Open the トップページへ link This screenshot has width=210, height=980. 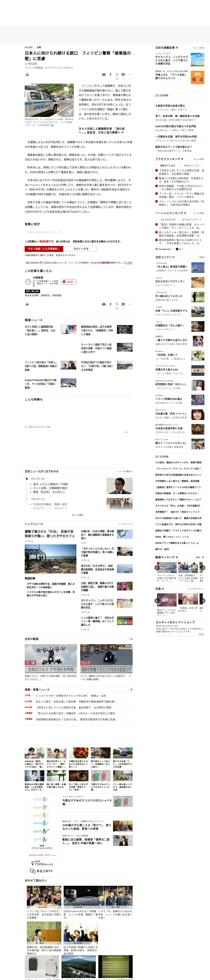(125, 524)
